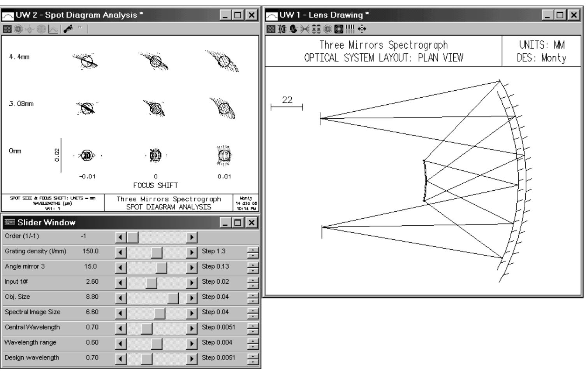Click the stacked lens shapes icon in UW 1 toolbar
Image resolution: width=588 pixels, height=377 pixels.
point(316,29)
